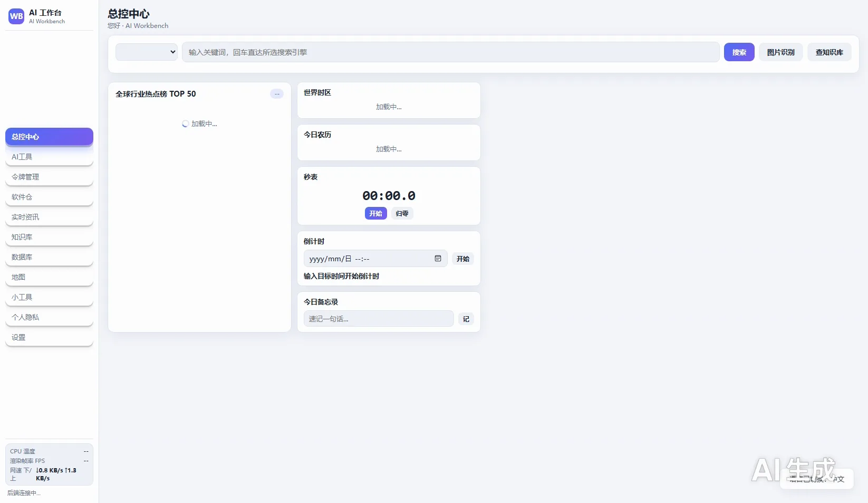Open 实时资讯 in sidebar
The image size is (868, 503).
click(49, 217)
